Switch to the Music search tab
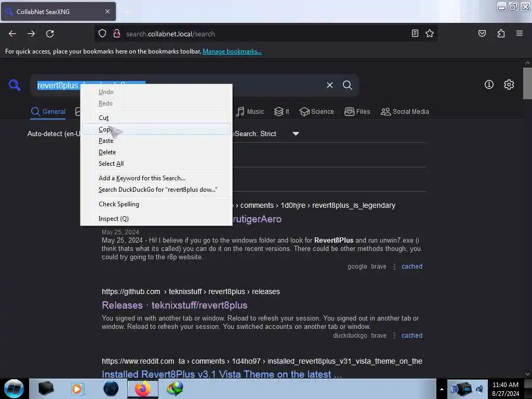This screenshot has width=532, height=399. (250, 112)
